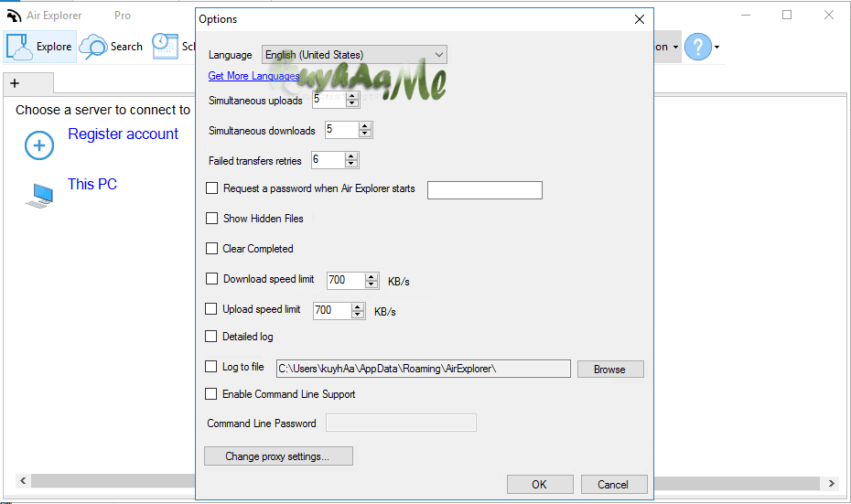Minimize the Air Explorer window
The image size is (851, 504).
[x=746, y=16]
